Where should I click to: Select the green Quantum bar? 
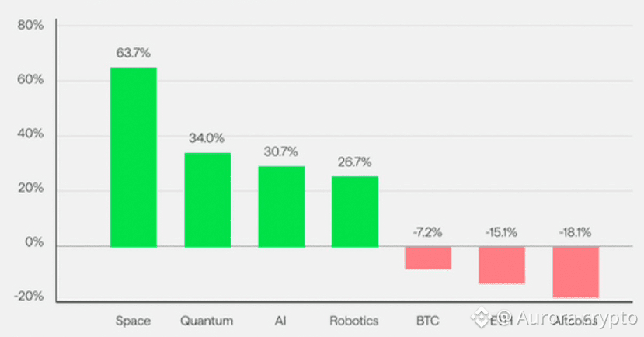coord(207,200)
